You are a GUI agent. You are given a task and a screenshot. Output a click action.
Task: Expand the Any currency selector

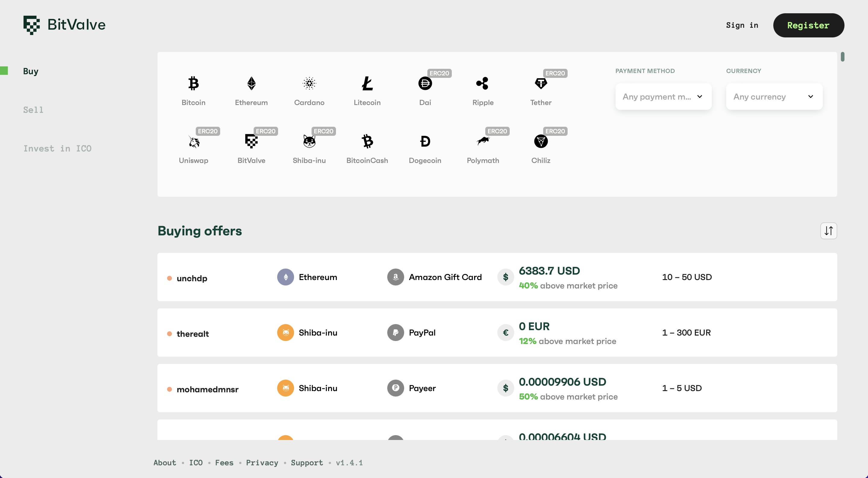click(774, 96)
